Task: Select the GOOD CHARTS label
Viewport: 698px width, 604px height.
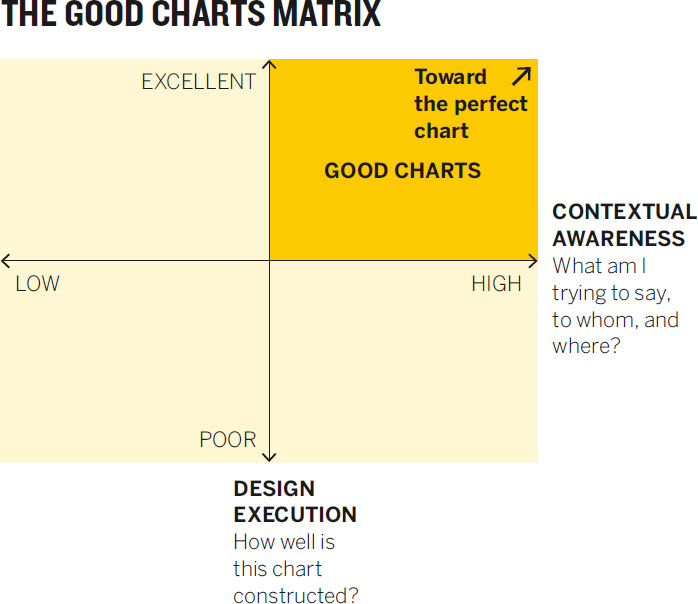Action: [x=402, y=170]
